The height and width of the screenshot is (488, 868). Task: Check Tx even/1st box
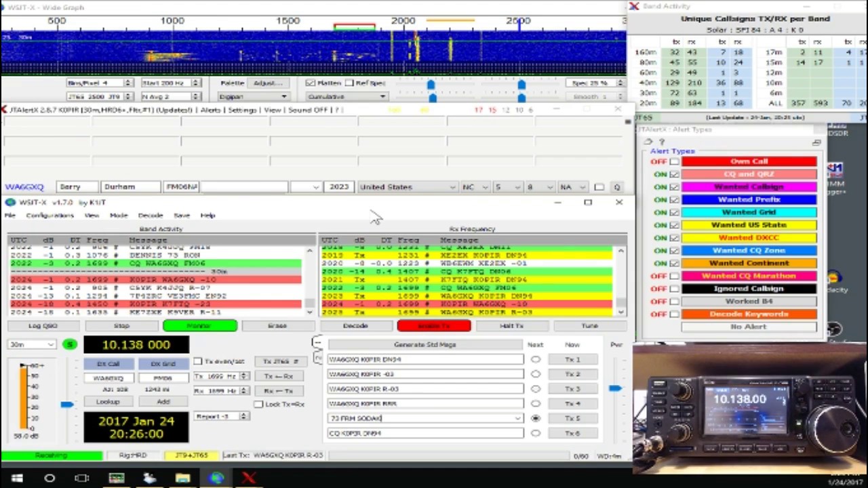point(198,361)
